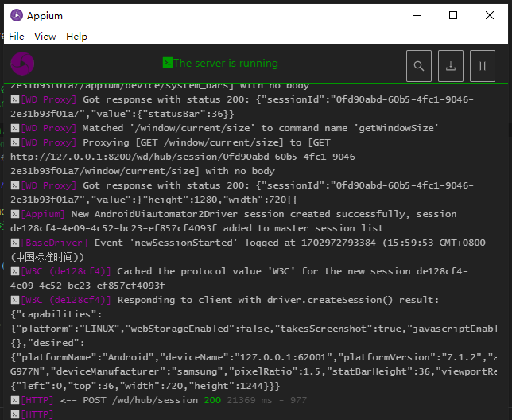Click the purple Appium logo in server bar
512x420 pixels.
pyautogui.click(x=24, y=64)
